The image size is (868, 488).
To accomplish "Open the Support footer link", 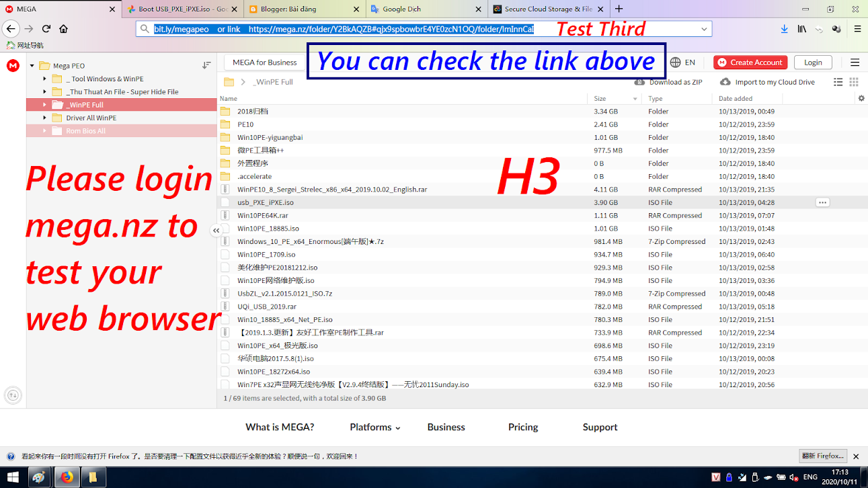I will pyautogui.click(x=600, y=427).
